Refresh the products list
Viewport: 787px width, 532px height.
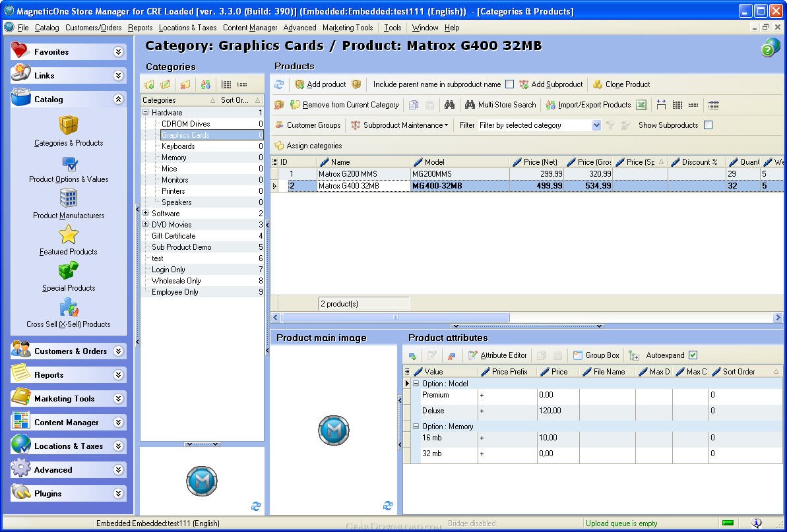pyautogui.click(x=279, y=84)
